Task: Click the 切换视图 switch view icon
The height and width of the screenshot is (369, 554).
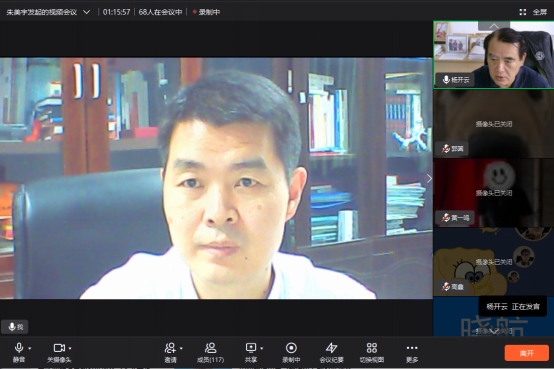Action: click(372, 352)
